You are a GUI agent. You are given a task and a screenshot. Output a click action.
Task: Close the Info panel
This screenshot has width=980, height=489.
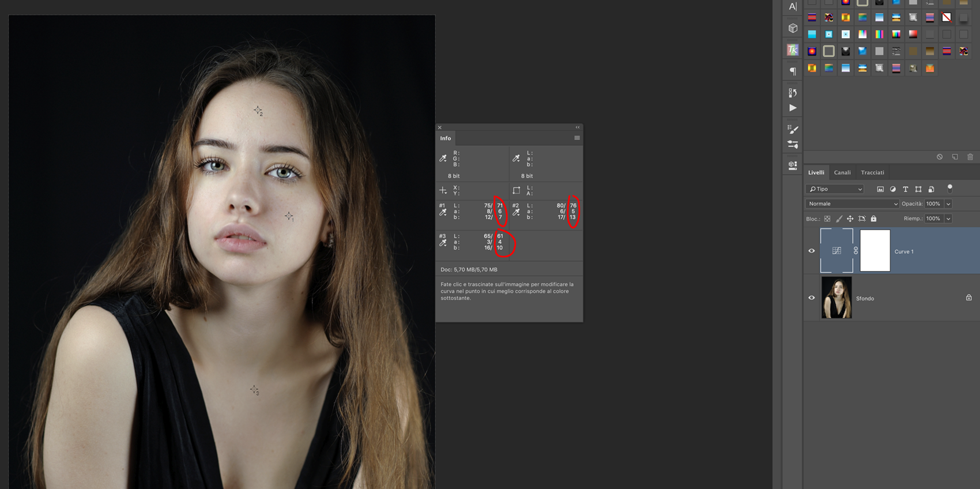click(x=440, y=127)
